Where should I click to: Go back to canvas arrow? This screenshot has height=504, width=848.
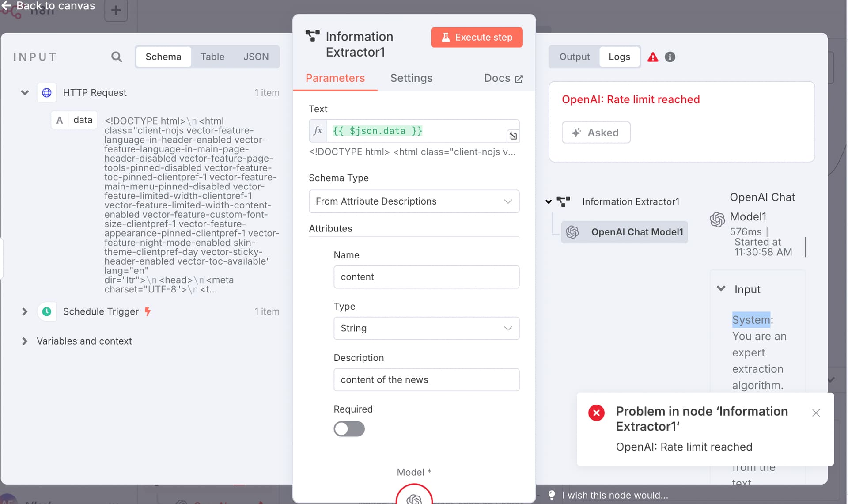pyautogui.click(x=6, y=5)
